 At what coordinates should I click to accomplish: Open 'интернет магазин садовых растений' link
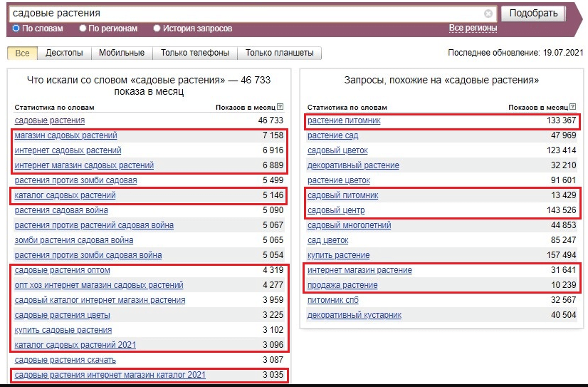point(84,165)
